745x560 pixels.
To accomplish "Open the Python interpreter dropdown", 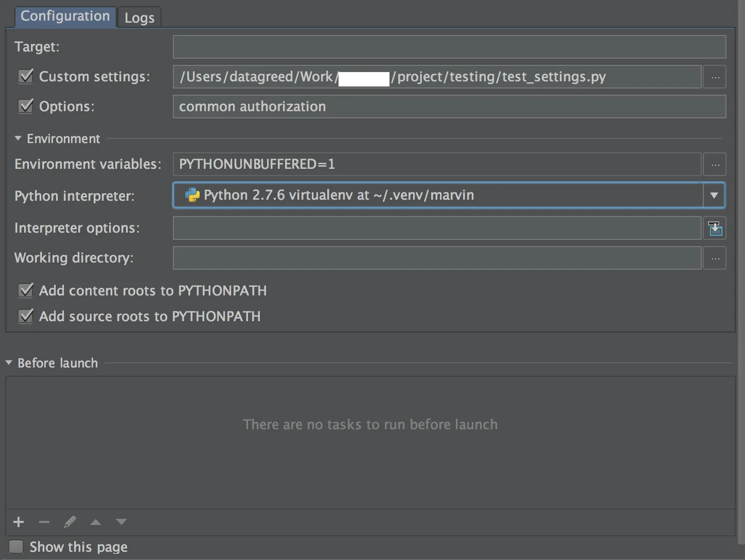I will pos(714,196).
